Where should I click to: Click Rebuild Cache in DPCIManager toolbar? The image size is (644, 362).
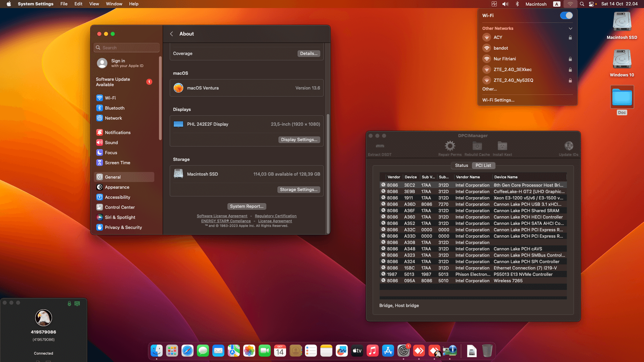tap(477, 148)
